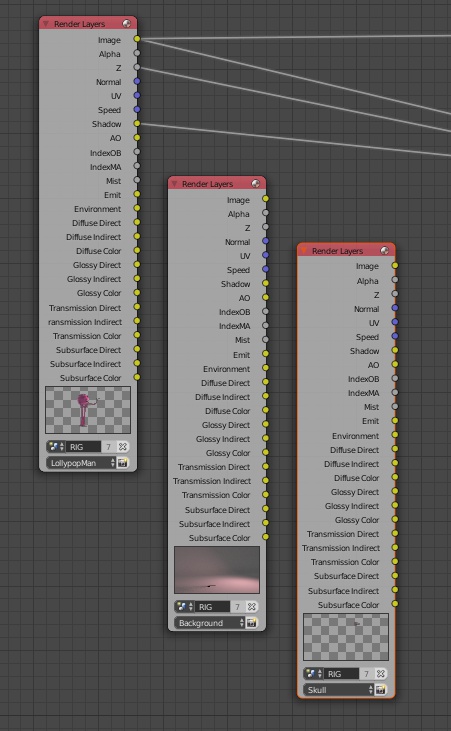Click UV output socket on Background node

[265, 255]
